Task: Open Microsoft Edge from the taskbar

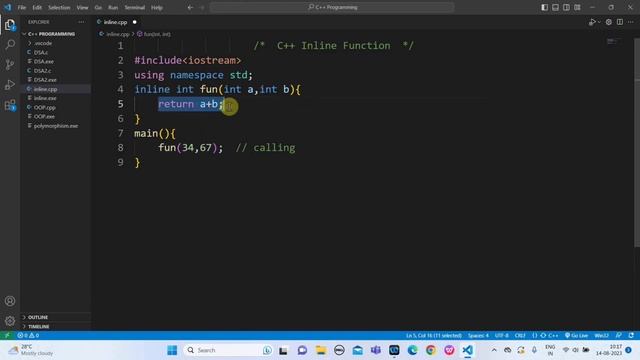Action: (x=412, y=350)
